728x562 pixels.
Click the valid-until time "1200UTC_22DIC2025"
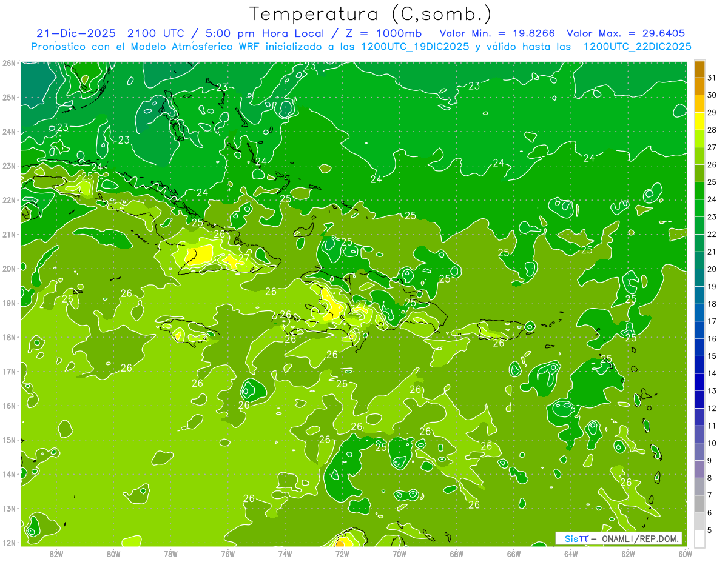tap(637, 47)
